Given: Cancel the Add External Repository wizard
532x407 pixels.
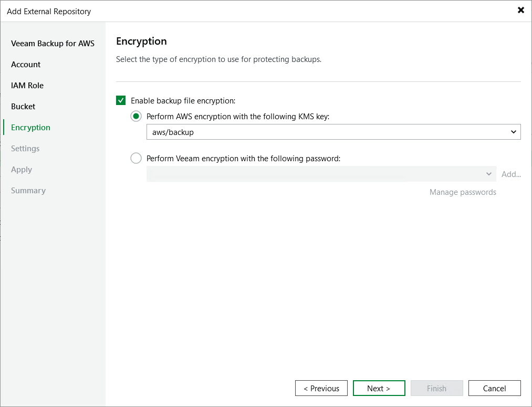Looking at the screenshot, I should 494,388.
